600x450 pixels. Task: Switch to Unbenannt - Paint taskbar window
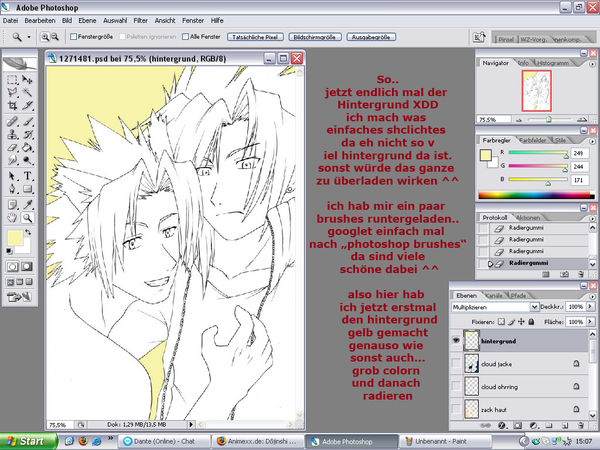pos(445,442)
